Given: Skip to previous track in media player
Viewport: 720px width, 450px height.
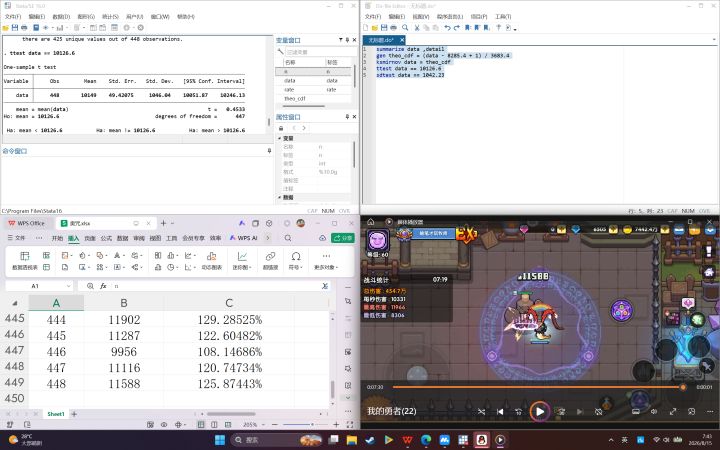Looking at the screenshot, I should coord(500,412).
